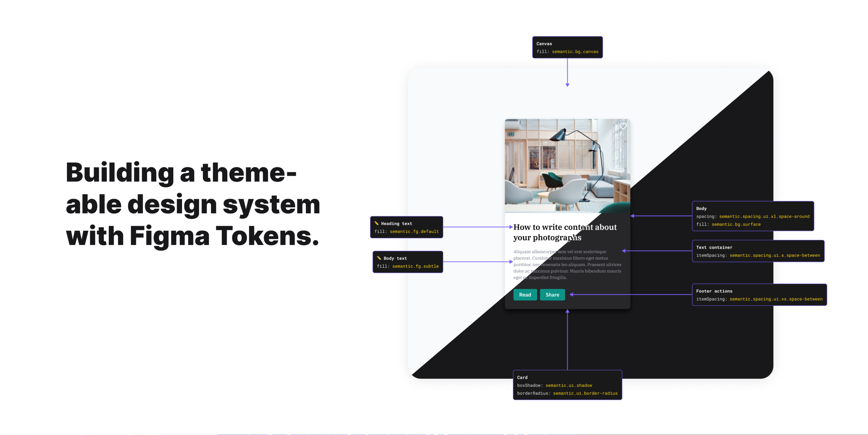The height and width of the screenshot is (435, 868).
Task: Click the Read button on the card
Action: click(525, 295)
